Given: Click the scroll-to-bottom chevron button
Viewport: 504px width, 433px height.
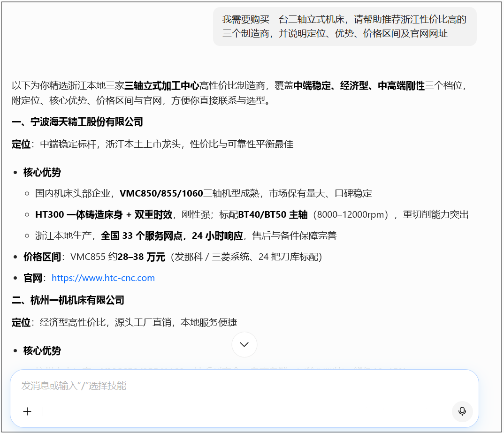Looking at the screenshot, I should point(244,344).
